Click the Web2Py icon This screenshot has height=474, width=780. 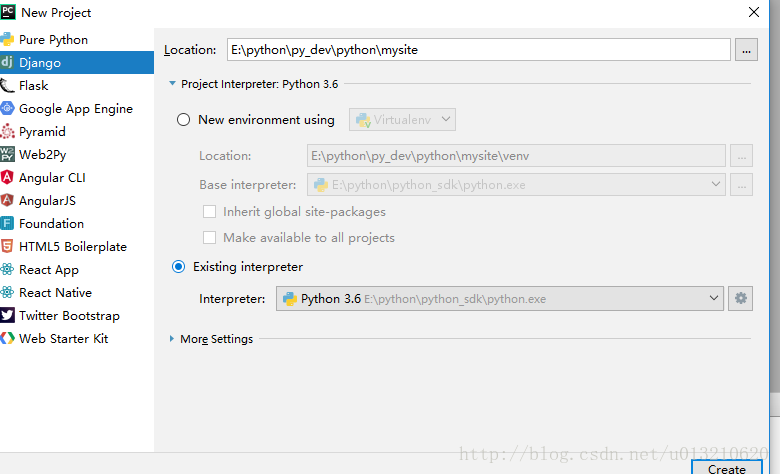pyautogui.click(x=7, y=154)
